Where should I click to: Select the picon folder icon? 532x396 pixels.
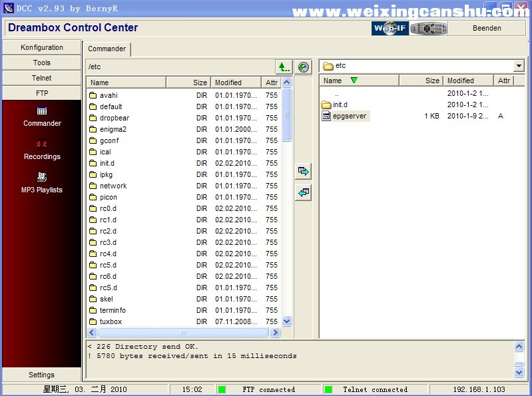coord(93,197)
